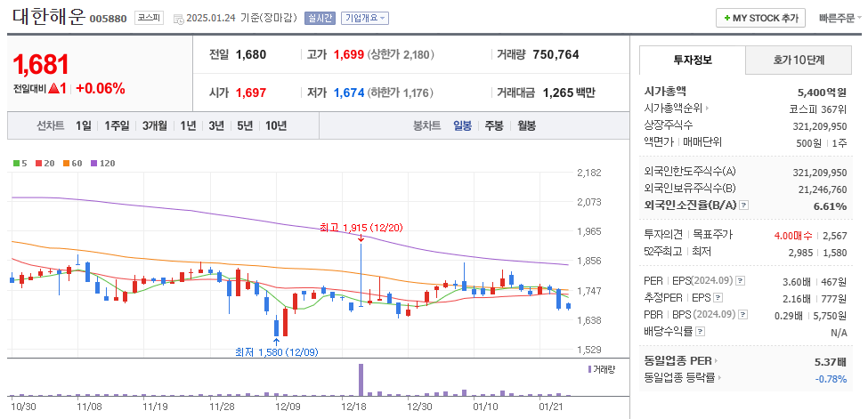Click the 대한해운 stock name
This screenshot has width=868, height=419.
click(48, 17)
